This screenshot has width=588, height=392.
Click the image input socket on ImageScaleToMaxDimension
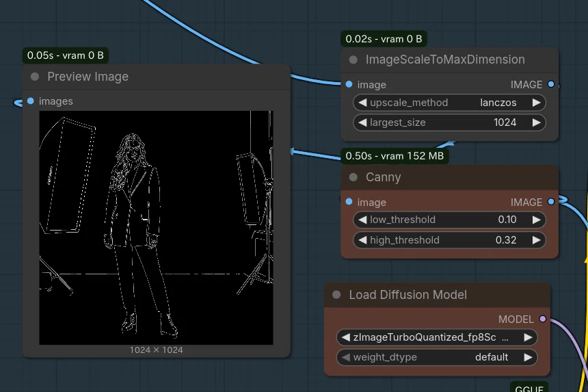click(x=349, y=84)
